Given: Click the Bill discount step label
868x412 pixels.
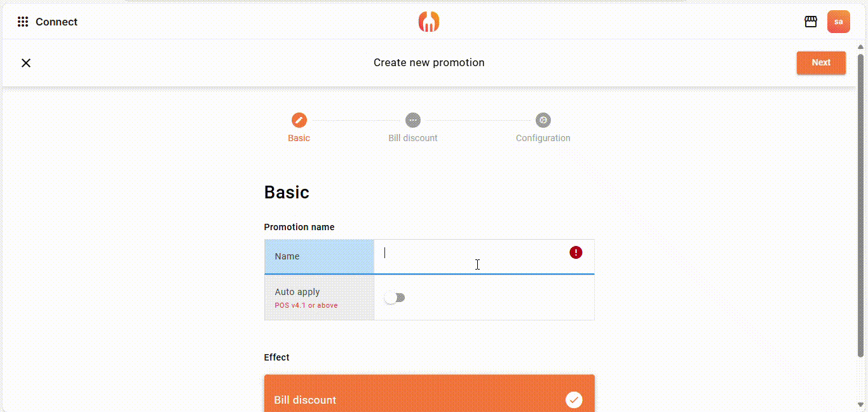Looking at the screenshot, I should pos(413,138).
